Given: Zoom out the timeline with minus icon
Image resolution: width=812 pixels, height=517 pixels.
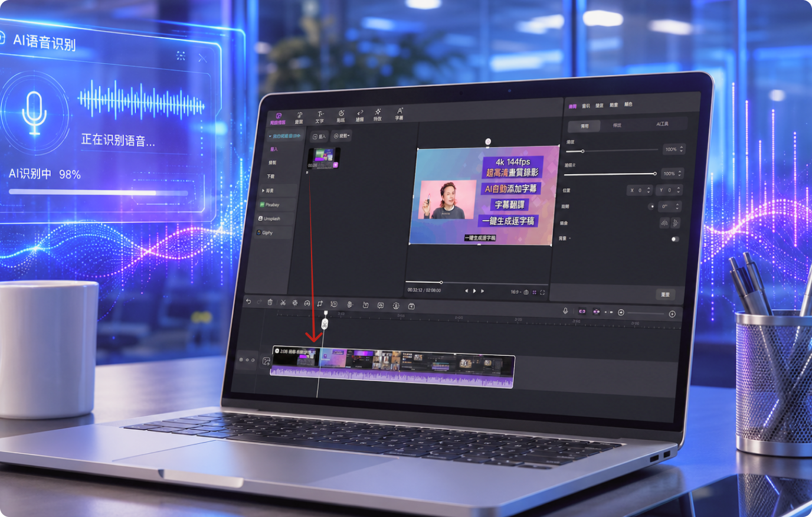Looking at the screenshot, I should (621, 313).
